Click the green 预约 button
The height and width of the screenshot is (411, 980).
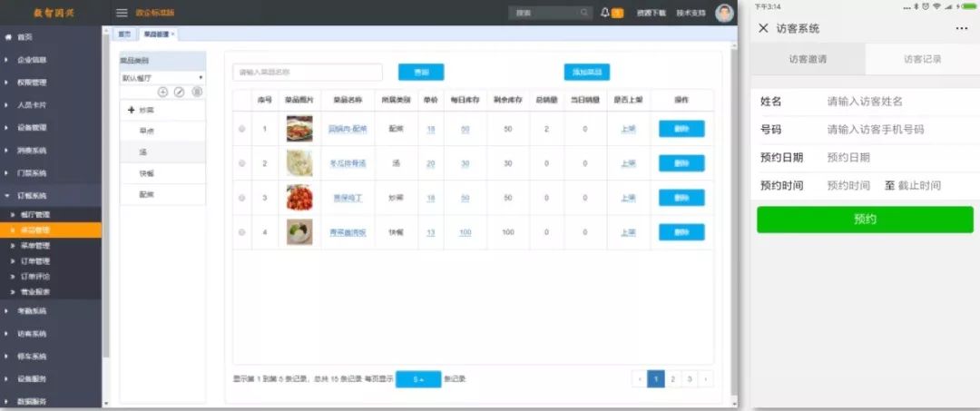tap(864, 220)
